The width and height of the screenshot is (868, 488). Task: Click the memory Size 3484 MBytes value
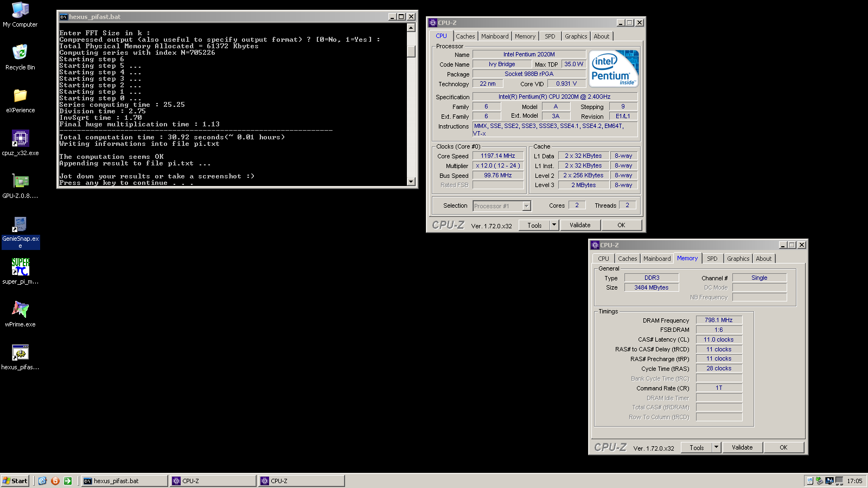pos(652,288)
